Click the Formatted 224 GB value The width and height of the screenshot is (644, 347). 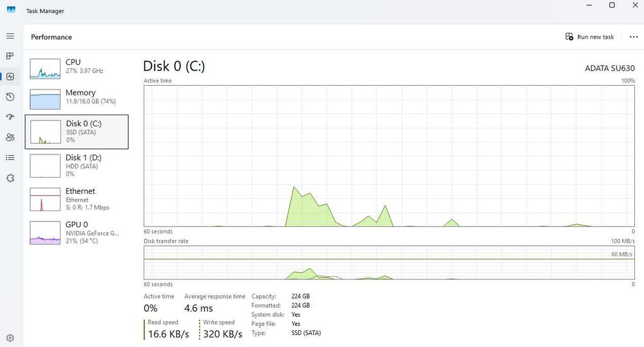[301, 306]
